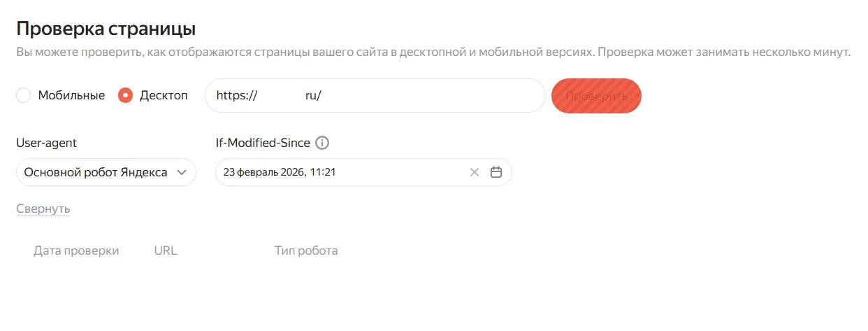The image size is (868, 331).
Task: Click the info icon beside If-Modified-Since
Action: tap(322, 143)
